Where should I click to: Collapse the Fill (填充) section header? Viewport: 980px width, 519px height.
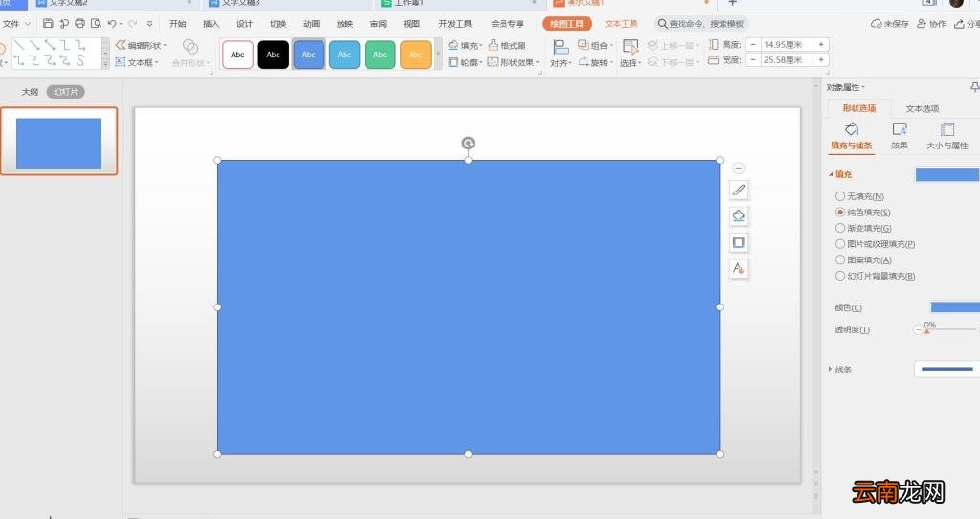point(840,174)
